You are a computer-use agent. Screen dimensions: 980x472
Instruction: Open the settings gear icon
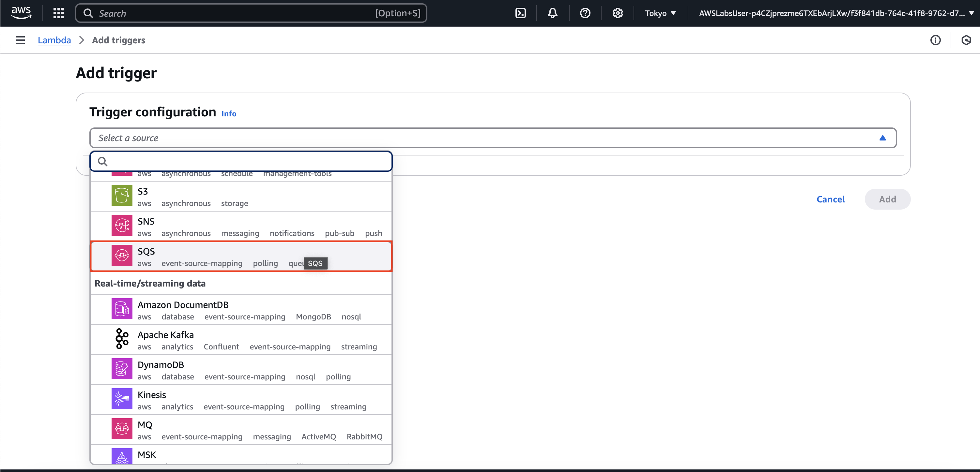pos(618,13)
